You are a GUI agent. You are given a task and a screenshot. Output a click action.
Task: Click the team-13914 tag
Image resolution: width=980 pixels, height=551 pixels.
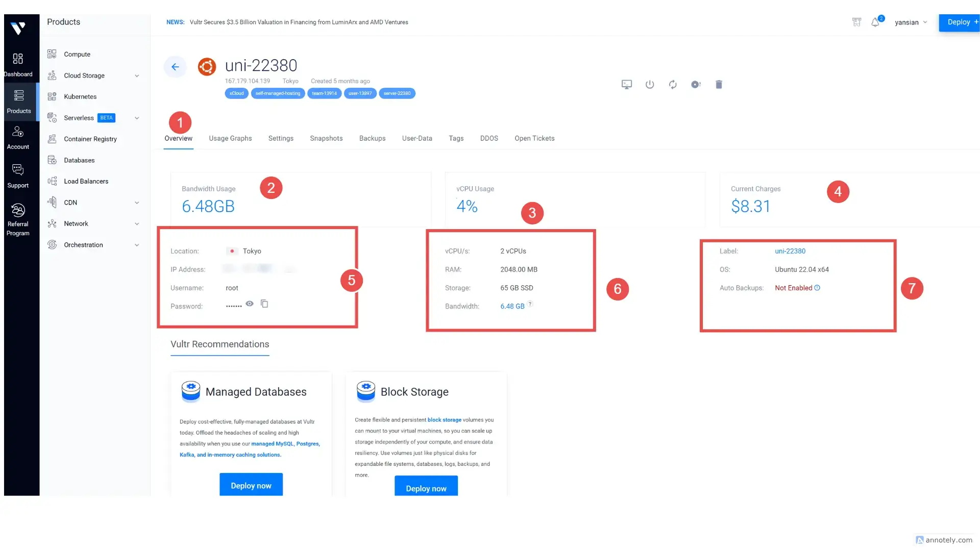[x=324, y=93]
